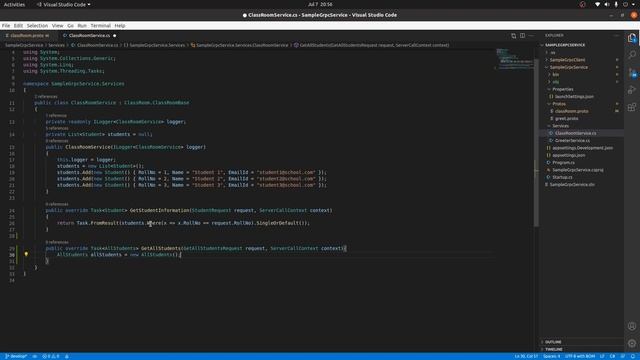Expand the SampleGrpcClient folder
The width and height of the screenshot is (640, 360).
click(567, 60)
